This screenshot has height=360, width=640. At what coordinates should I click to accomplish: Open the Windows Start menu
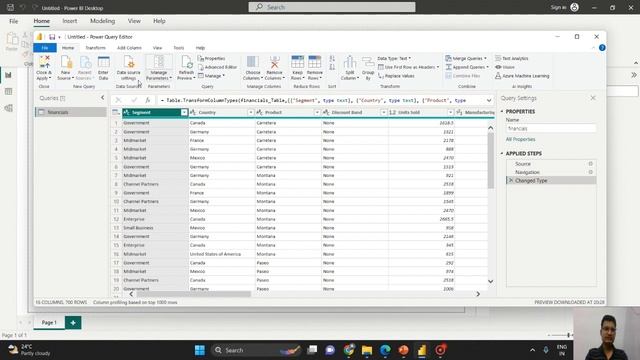click(200, 350)
